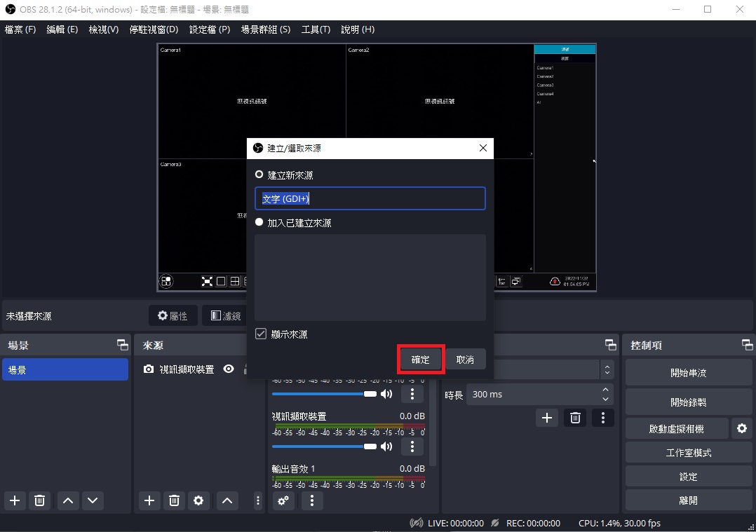Increase 時長 duration with up arrow
Viewport: 756px width, 532px height.
coord(606,390)
